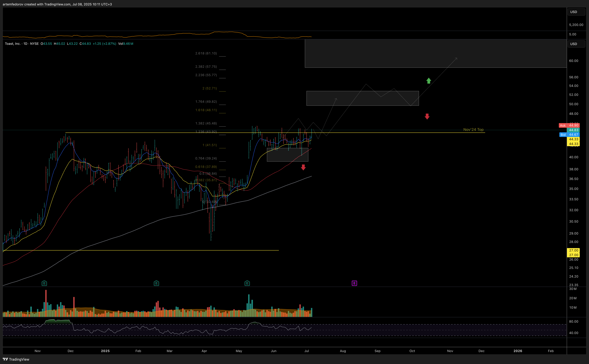Click the green 44.83 last price label
This screenshot has height=364, width=589.
coord(573,130)
